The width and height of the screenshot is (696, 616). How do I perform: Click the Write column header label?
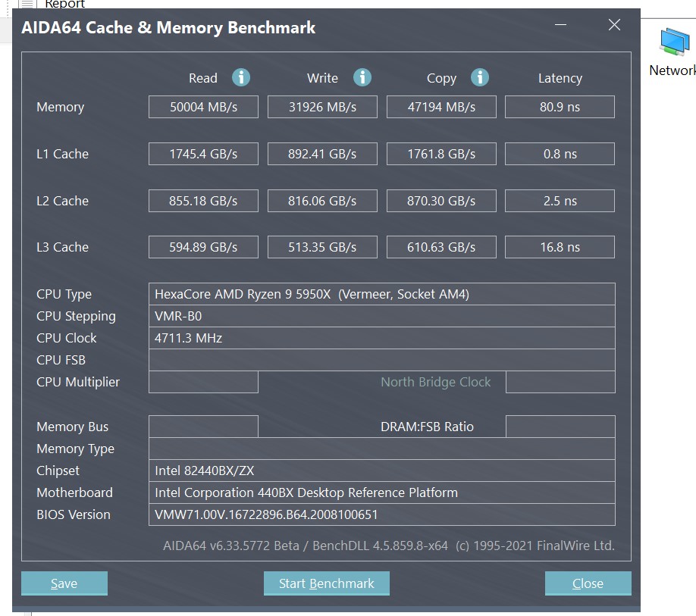[322, 78]
